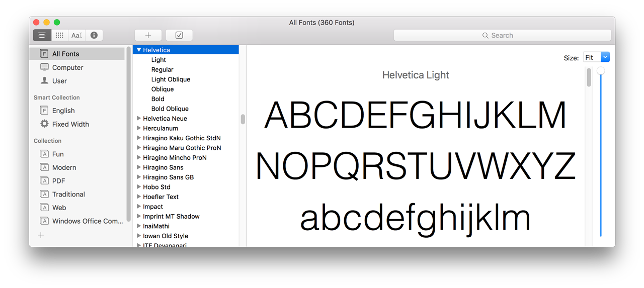This screenshot has height=288, width=644.
Task: Select Light Oblique typeface
Action: point(171,79)
